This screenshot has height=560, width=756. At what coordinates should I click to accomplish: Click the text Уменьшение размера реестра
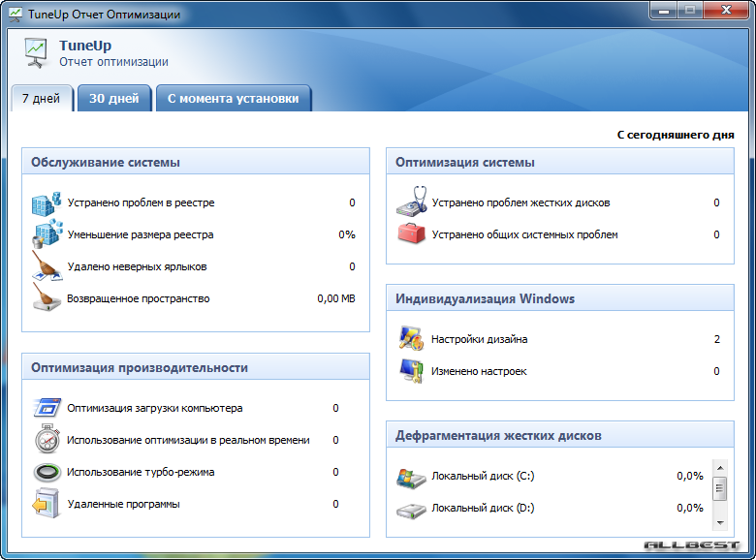click(x=141, y=234)
